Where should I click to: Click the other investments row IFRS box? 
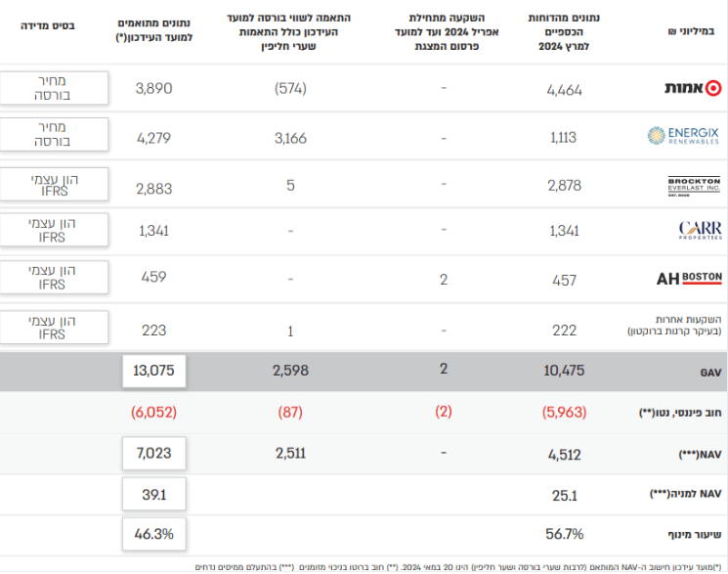click(54, 328)
